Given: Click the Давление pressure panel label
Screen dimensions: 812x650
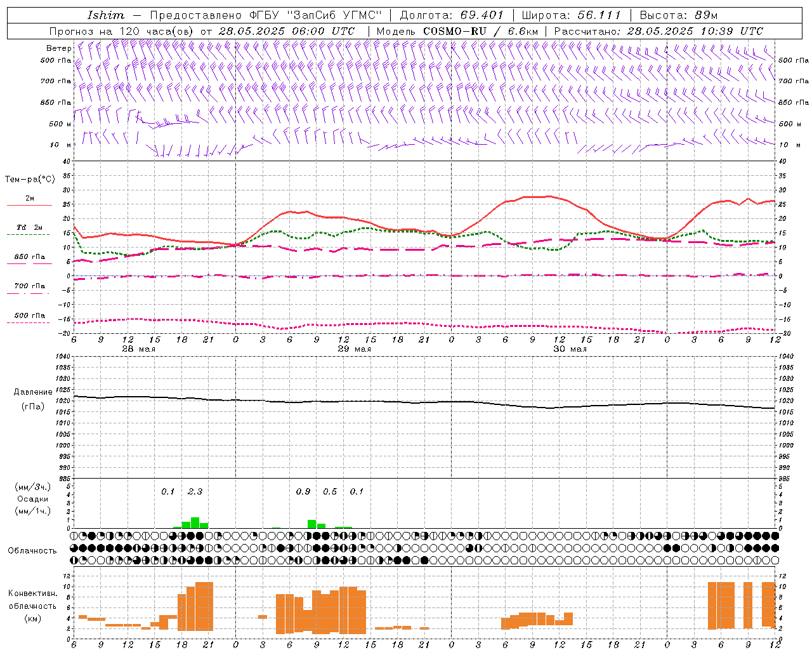Looking at the screenshot, I should pos(33,392).
